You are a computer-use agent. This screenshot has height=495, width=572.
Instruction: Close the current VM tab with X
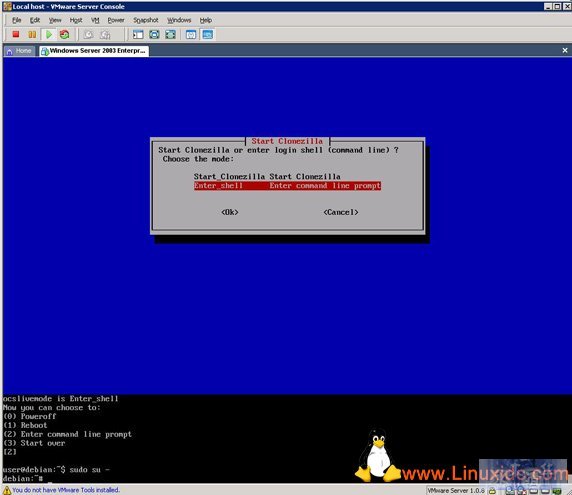565,50
